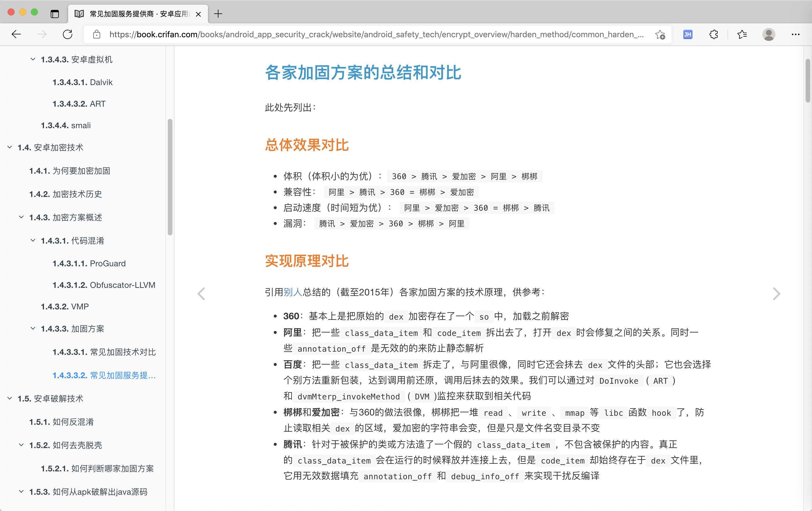Go back to the previous page
The width and height of the screenshot is (812, 511).
point(16,34)
